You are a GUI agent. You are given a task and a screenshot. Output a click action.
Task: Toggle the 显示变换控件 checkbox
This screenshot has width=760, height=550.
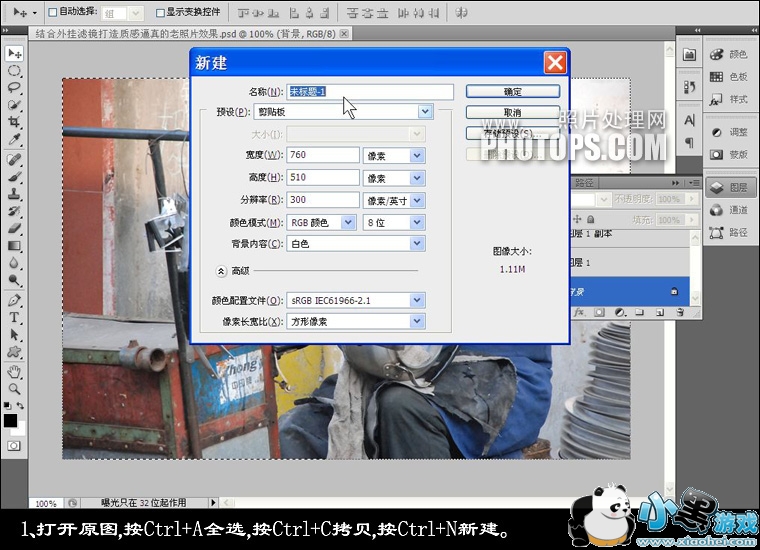click(161, 12)
